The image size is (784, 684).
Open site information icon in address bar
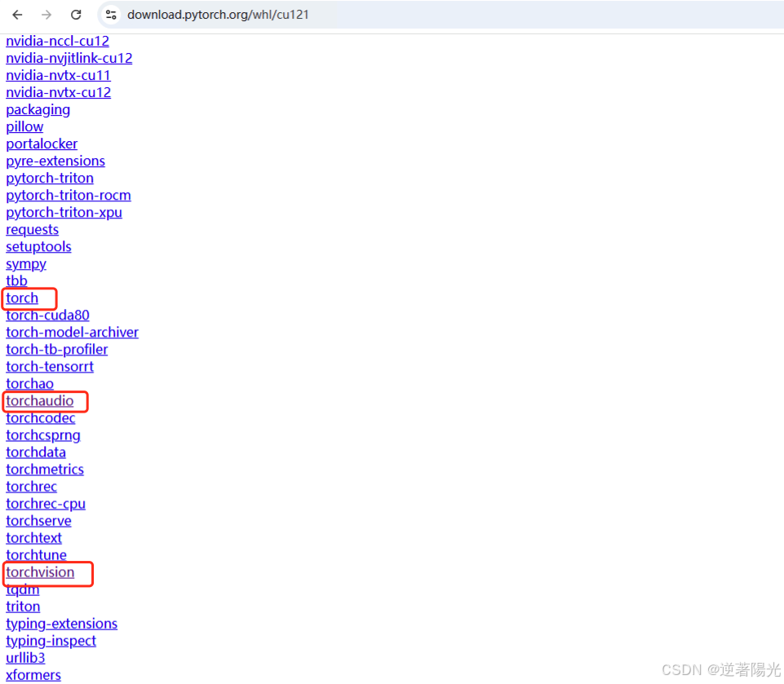pos(111,15)
